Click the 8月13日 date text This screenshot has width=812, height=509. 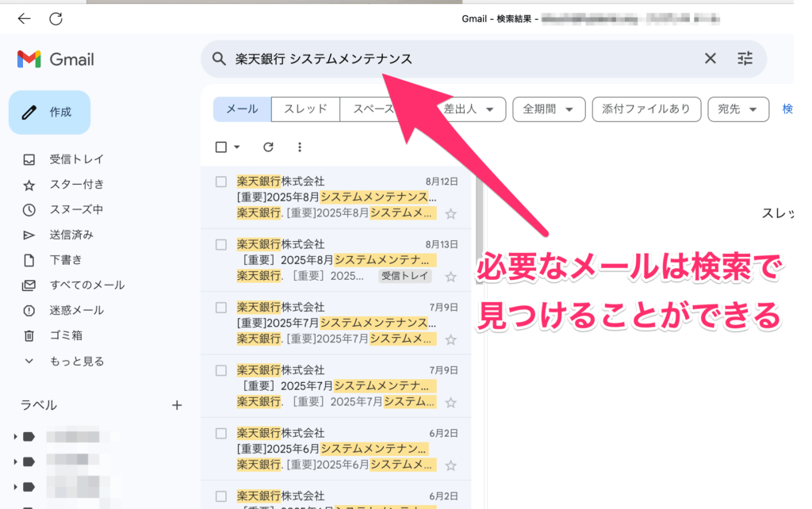(x=442, y=244)
